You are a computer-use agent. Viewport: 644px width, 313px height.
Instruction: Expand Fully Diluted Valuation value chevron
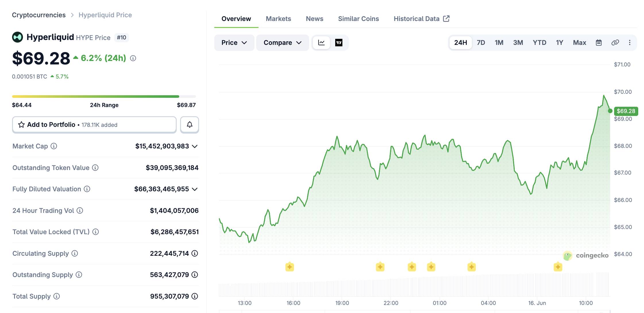pyautogui.click(x=195, y=189)
